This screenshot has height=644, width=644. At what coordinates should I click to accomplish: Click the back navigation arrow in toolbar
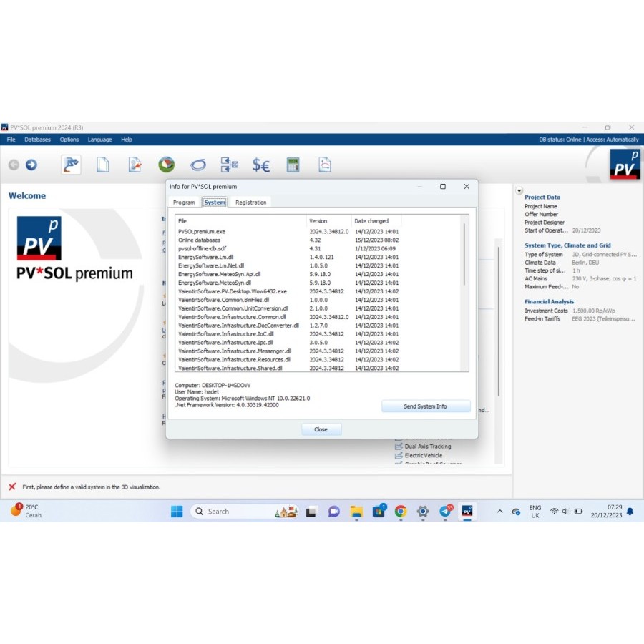[14, 165]
